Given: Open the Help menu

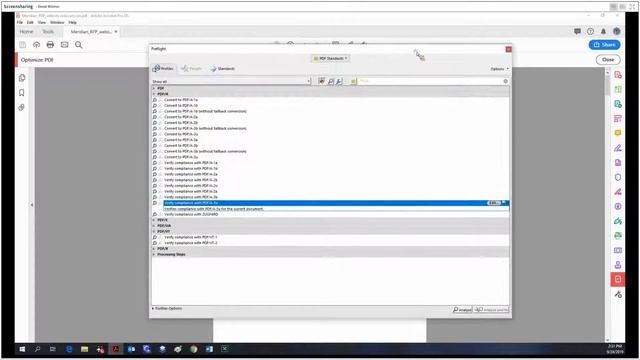Looking at the screenshot, I should click(x=73, y=22).
